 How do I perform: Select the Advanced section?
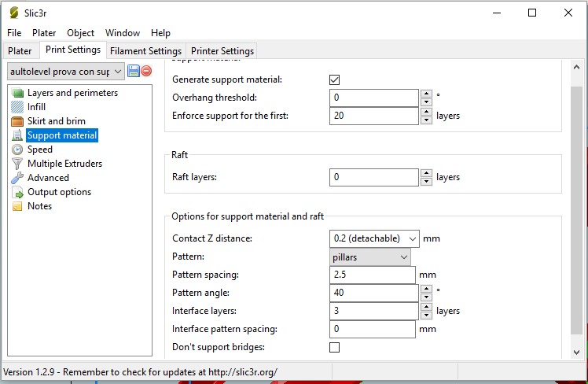click(x=49, y=178)
